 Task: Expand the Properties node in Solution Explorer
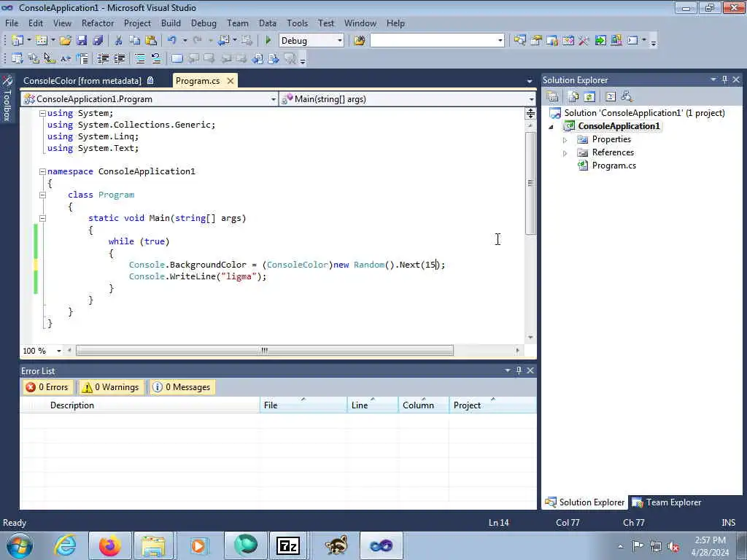pyautogui.click(x=565, y=140)
